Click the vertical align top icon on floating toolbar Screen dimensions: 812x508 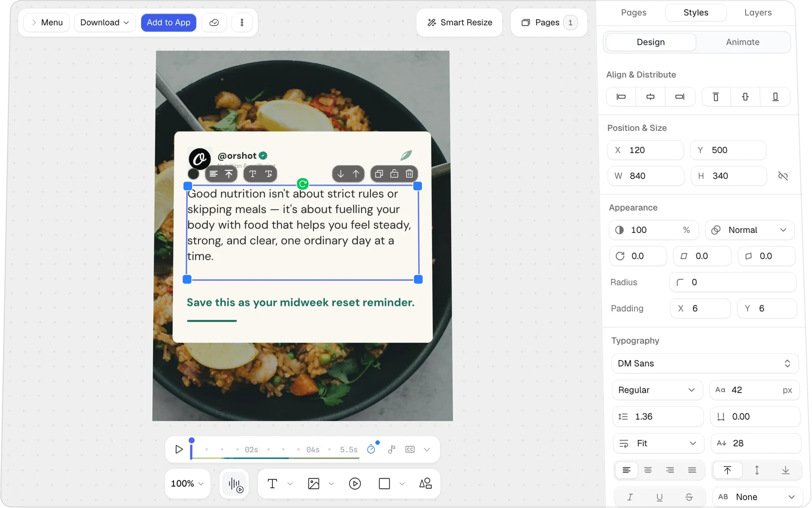tap(229, 174)
